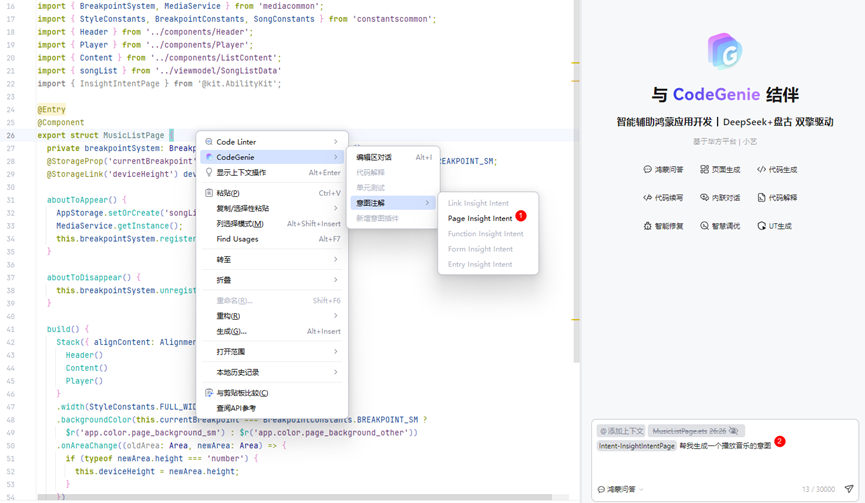
Task: Select the 页面生成 page generation feature
Action: (720, 170)
